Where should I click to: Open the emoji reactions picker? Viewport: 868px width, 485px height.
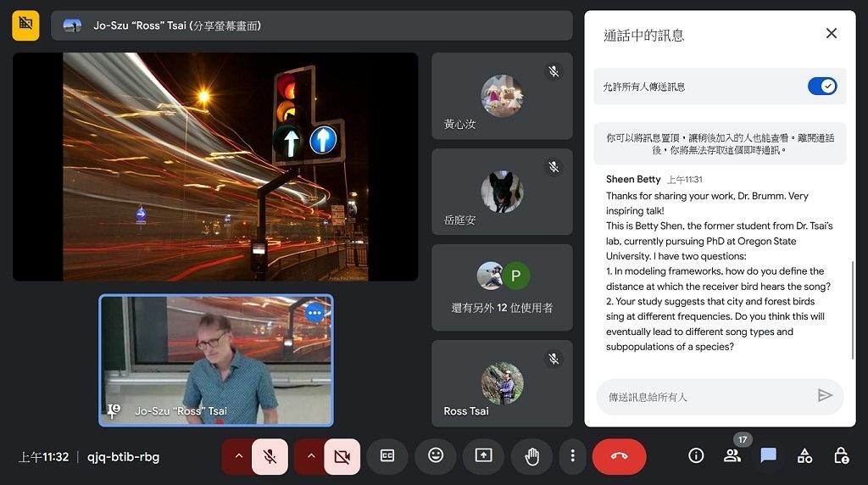[x=436, y=456]
